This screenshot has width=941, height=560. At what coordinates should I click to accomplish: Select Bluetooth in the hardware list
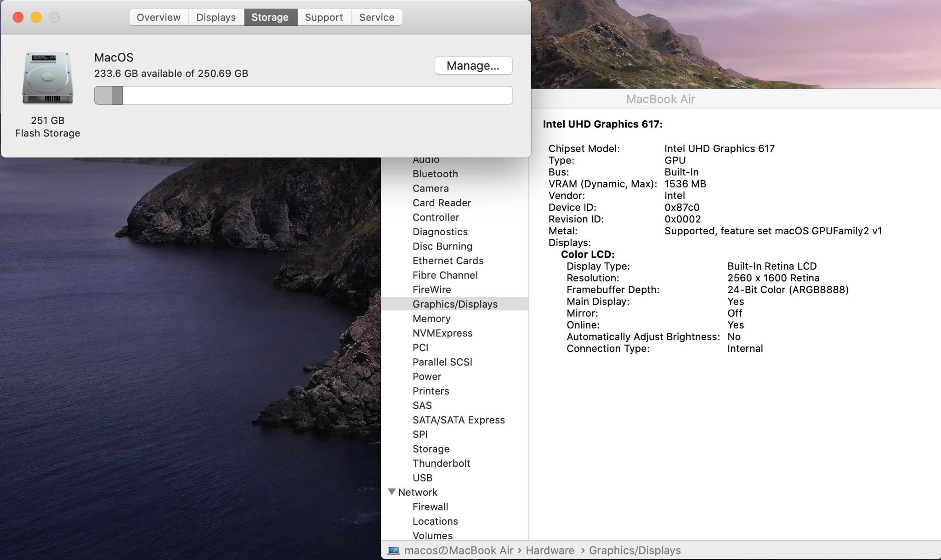(435, 174)
